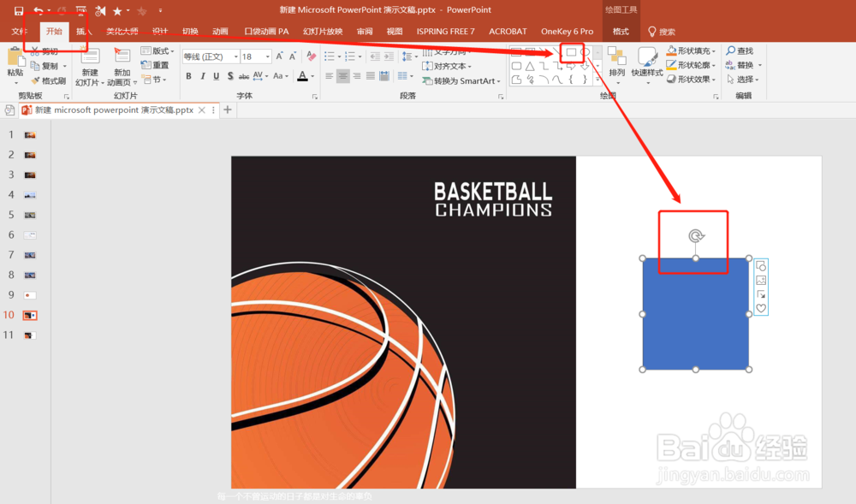Click the add columns icon

click(x=404, y=76)
